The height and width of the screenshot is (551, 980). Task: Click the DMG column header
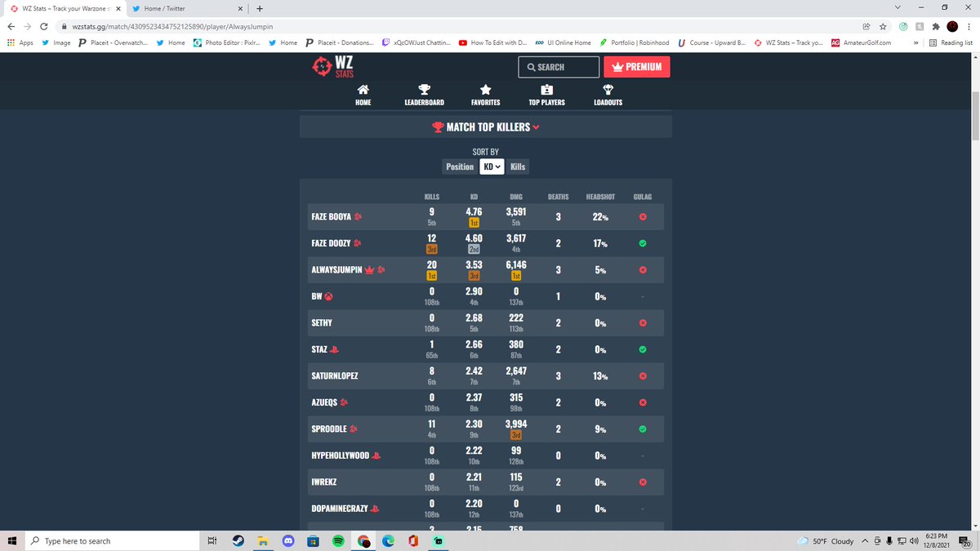[516, 197]
